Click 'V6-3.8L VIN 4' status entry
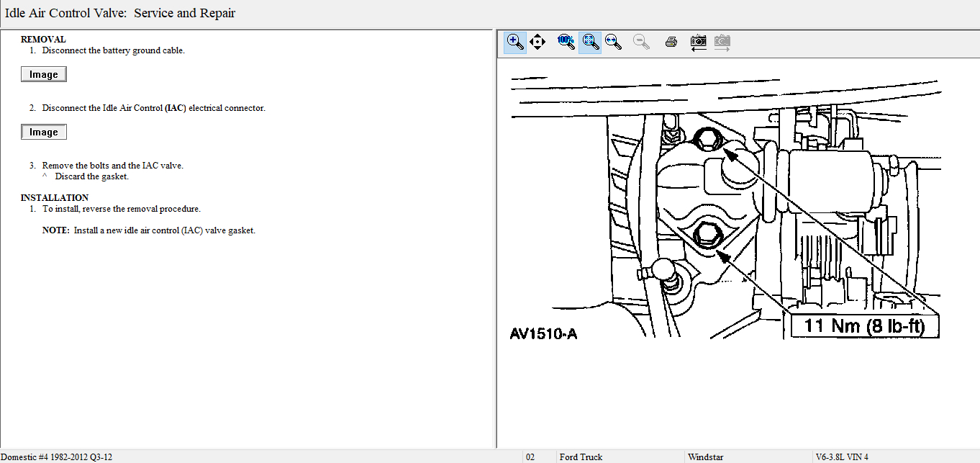The width and height of the screenshot is (980, 463). (842, 457)
